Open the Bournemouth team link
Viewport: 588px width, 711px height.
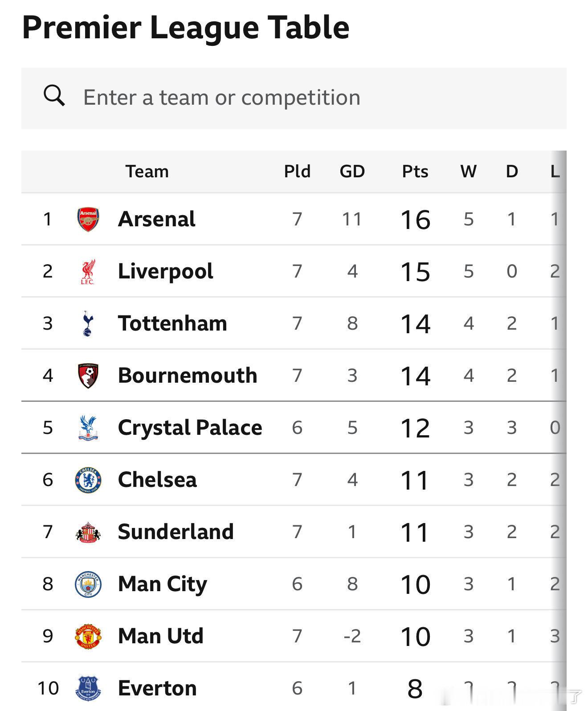188,376
